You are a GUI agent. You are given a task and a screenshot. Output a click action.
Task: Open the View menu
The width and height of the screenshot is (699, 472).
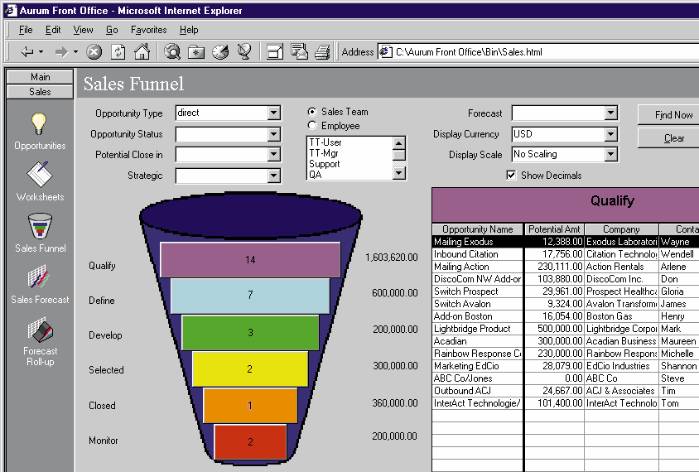83,30
